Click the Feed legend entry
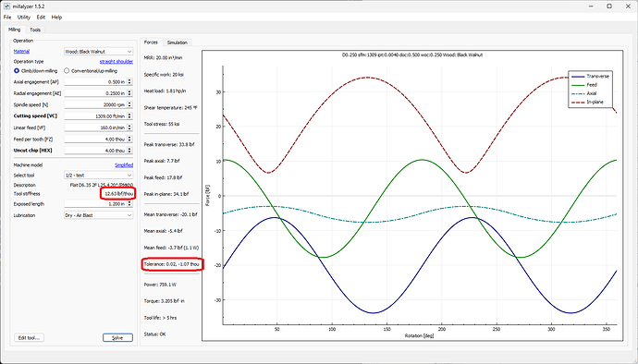 (x=584, y=85)
